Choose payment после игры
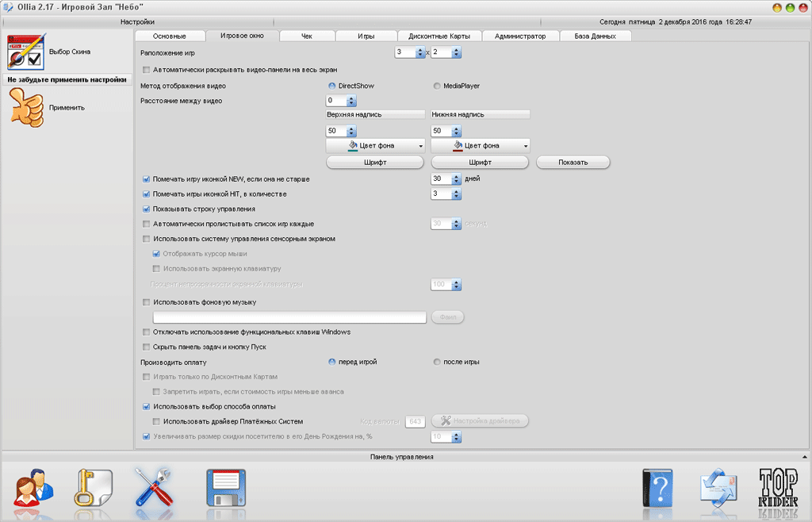The width and height of the screenshot is (812, 522). (437, 362)
